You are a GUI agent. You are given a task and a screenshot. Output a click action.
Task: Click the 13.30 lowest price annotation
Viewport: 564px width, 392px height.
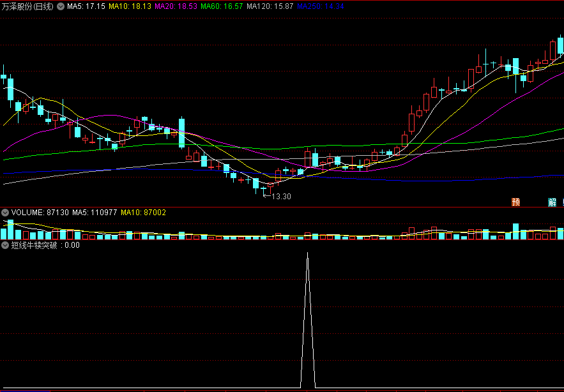pyautogui.click(x=277, y=197)
